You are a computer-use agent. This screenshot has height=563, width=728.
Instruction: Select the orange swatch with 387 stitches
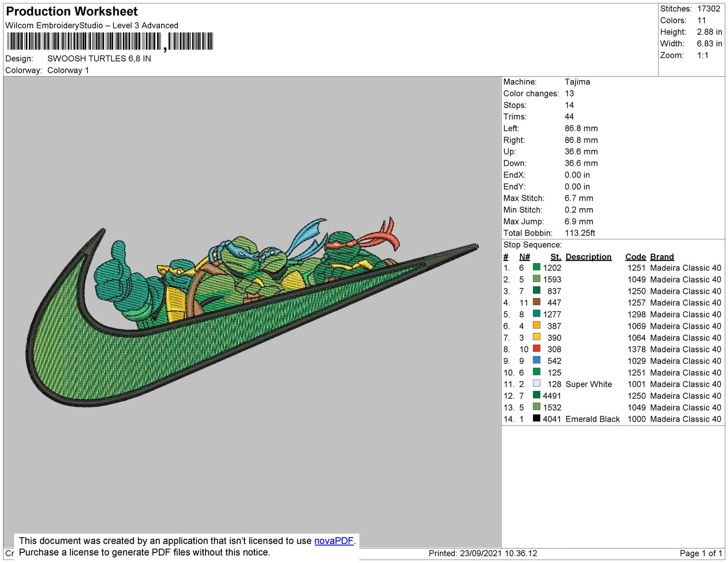tap(537, 326)
